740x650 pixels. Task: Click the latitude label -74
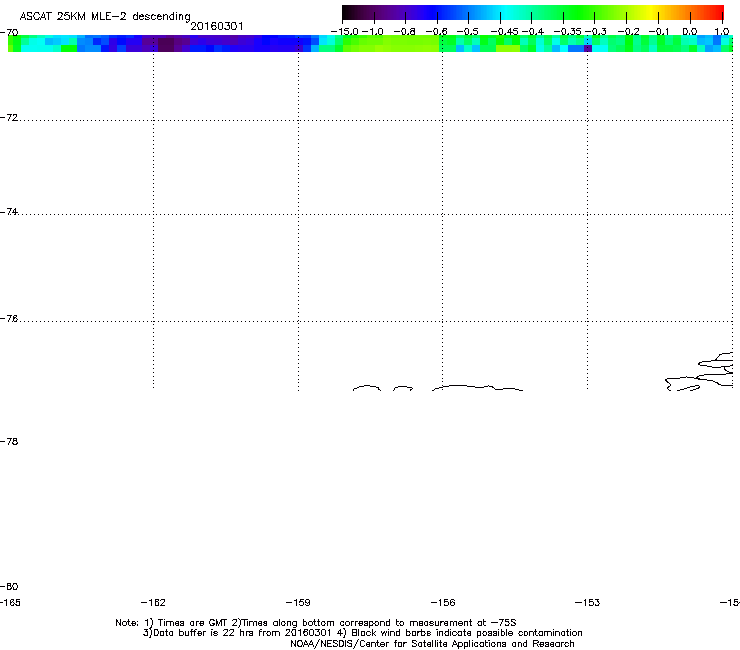[x=9, y=211]
